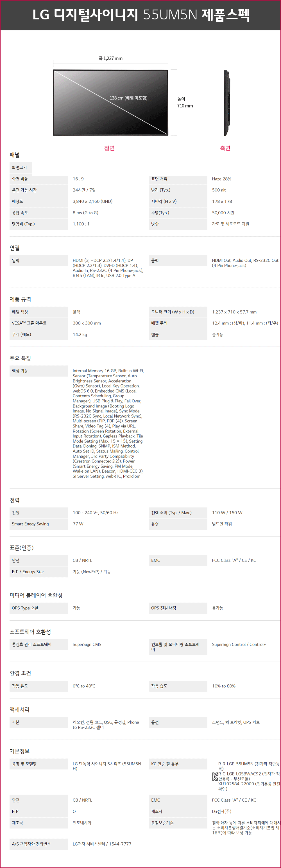The image size is (281, 868).
Task: Click the 제품 규격 section heading
Action: point(20,299)
